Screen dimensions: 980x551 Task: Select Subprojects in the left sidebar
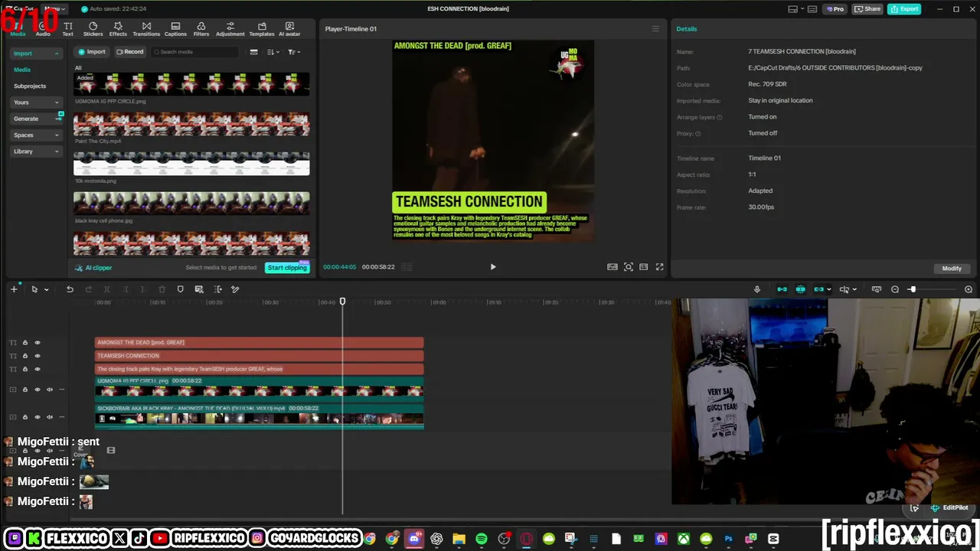[x=30, y=86]
